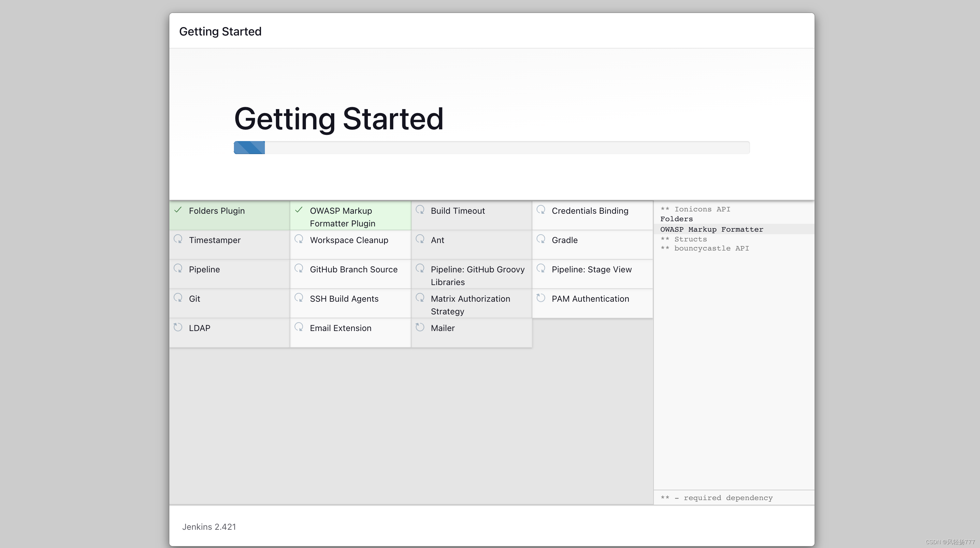Select the Pipeline: GitHub Groovy Libraries label

[x=477, y=276]
